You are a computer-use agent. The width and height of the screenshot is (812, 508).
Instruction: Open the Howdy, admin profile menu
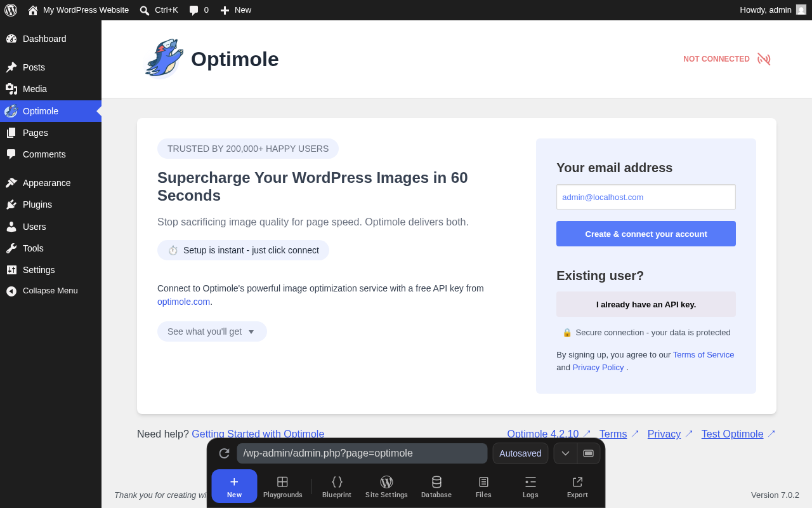(773, 10)
